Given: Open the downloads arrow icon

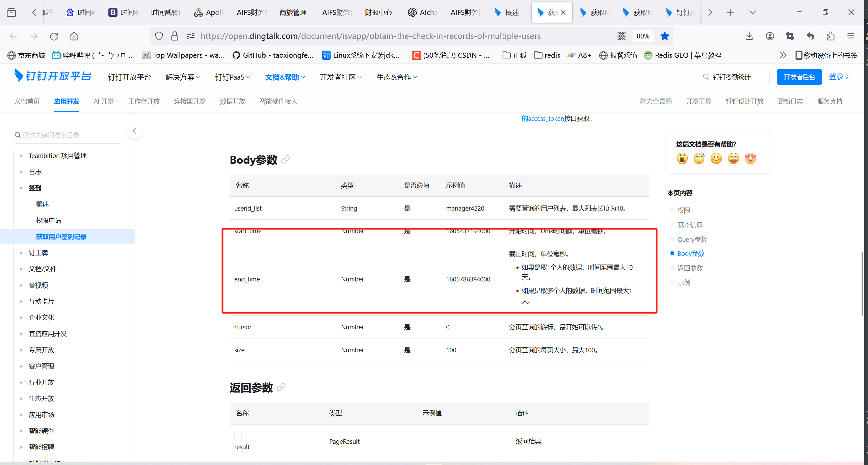Looking at the screenshot, I should [x=749, y=36].
